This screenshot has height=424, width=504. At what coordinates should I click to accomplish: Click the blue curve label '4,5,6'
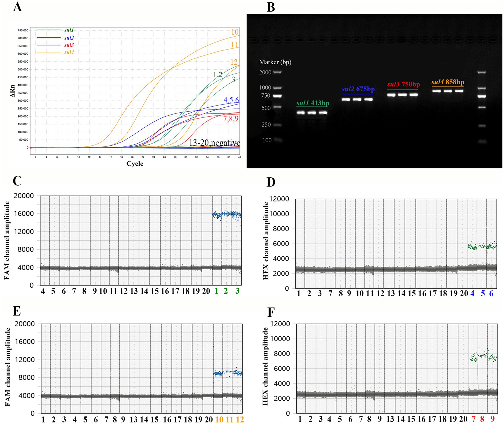(x=231, y=100)
